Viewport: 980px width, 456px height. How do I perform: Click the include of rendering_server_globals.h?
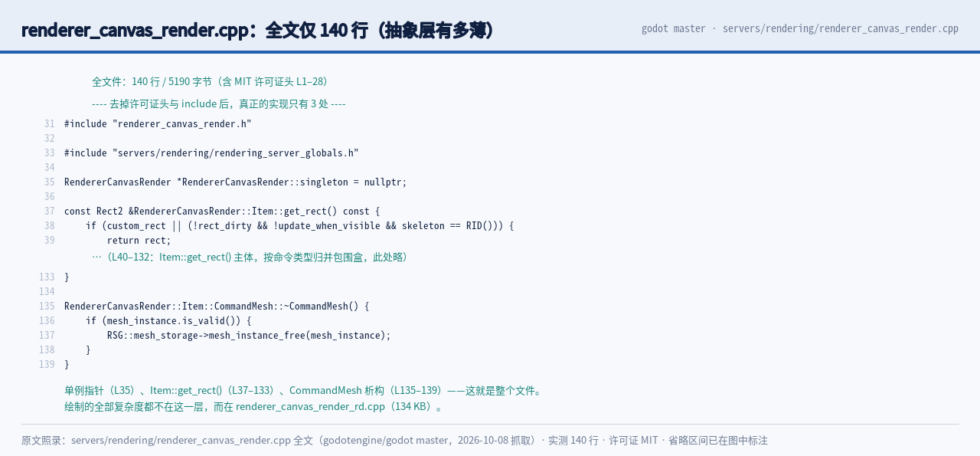click(211, 153)
